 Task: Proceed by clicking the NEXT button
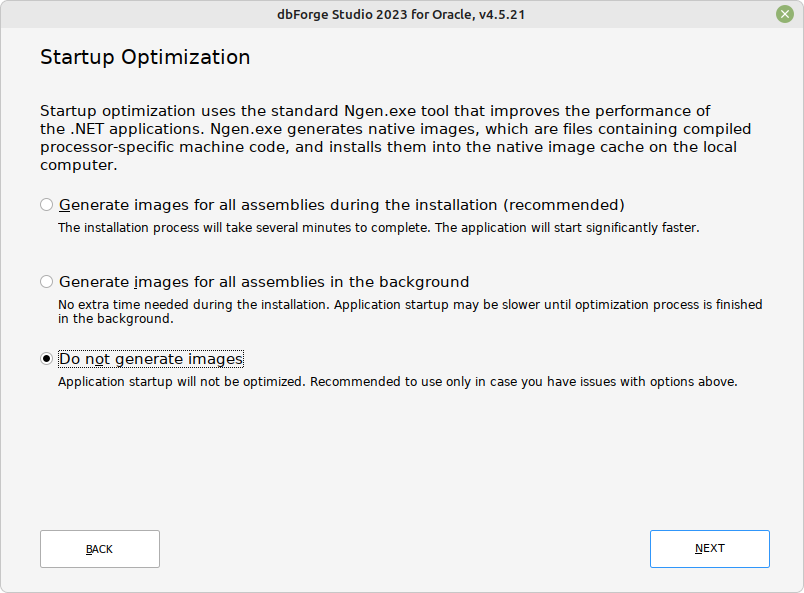pos(710,549)
